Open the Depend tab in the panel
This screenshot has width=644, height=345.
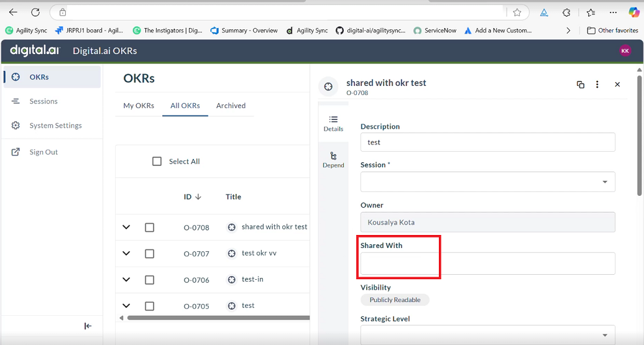pyautogui.click(x=333, y=160)
